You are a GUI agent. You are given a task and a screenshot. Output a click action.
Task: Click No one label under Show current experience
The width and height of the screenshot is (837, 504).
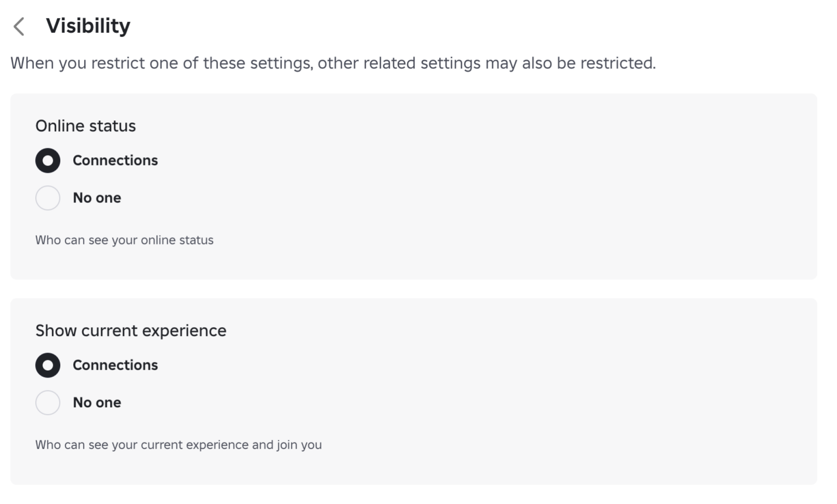97,402
